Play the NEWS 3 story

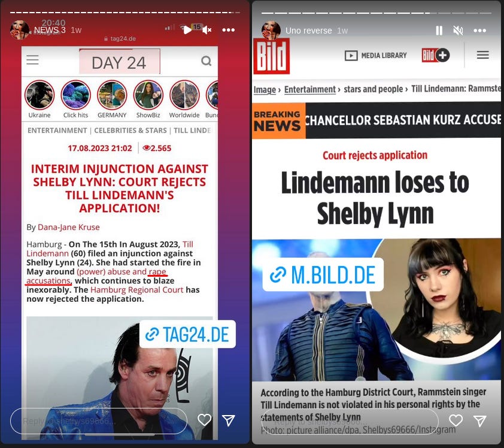coord(187,30)
